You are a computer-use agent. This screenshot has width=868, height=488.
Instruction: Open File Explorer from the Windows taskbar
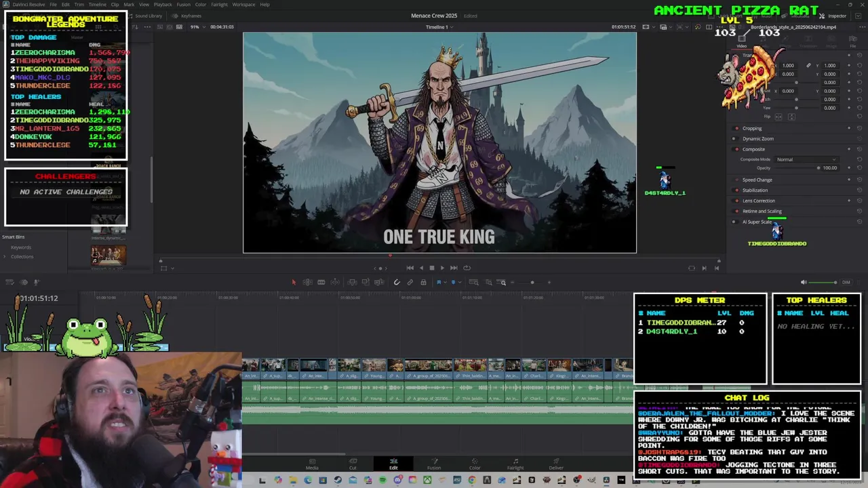tap(293, 481)
